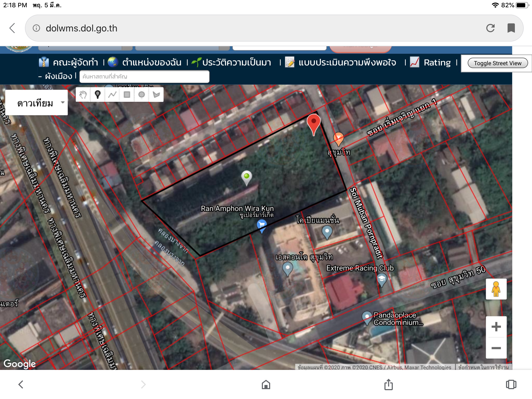
Task: Toggle Street View mode
Action: pyautogui.click(x=497, y=63)
